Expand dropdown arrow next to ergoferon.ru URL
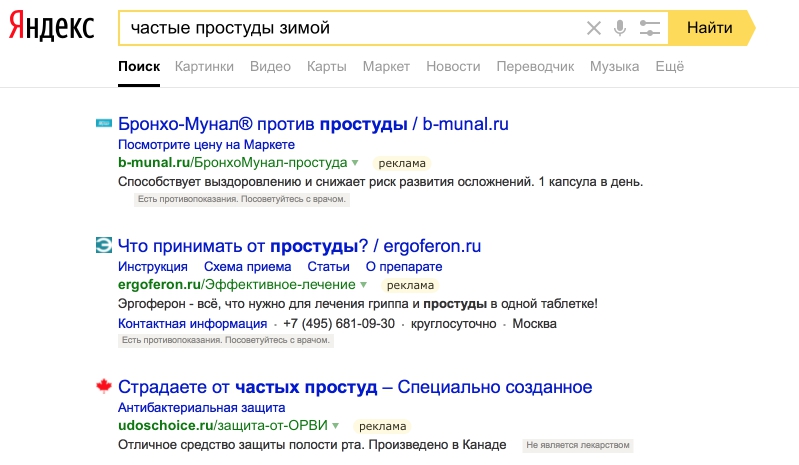This screenshot has height=465, width=799. pos(364,285)
